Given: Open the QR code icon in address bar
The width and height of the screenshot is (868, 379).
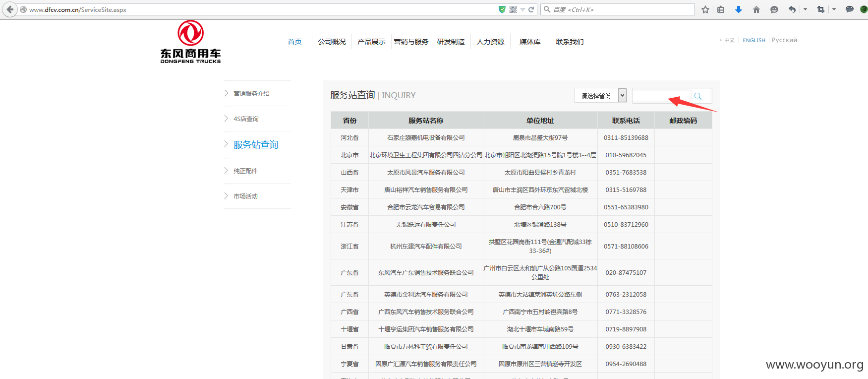Looking at the screenshot, I should point(513,9).
